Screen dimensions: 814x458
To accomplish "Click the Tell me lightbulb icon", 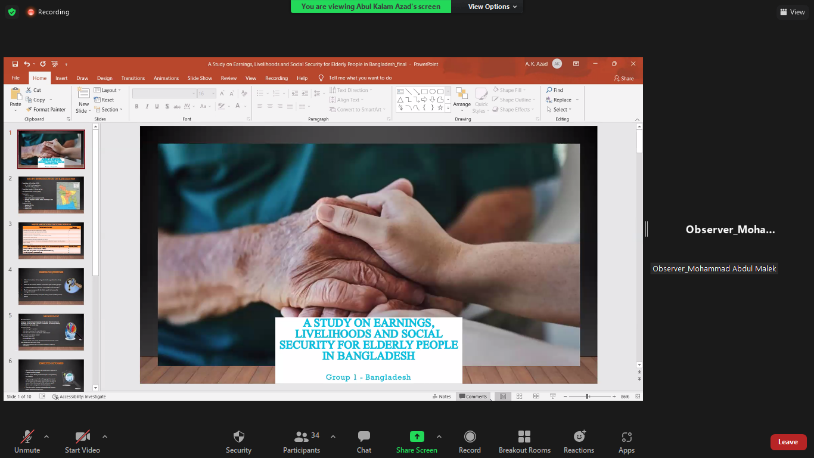I will (x=321, y=78).
